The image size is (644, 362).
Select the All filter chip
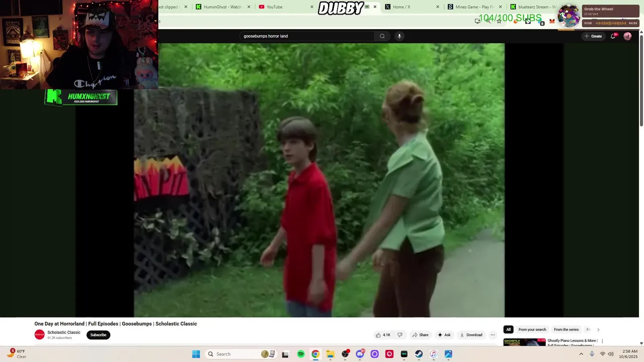(x=508, y=330)
